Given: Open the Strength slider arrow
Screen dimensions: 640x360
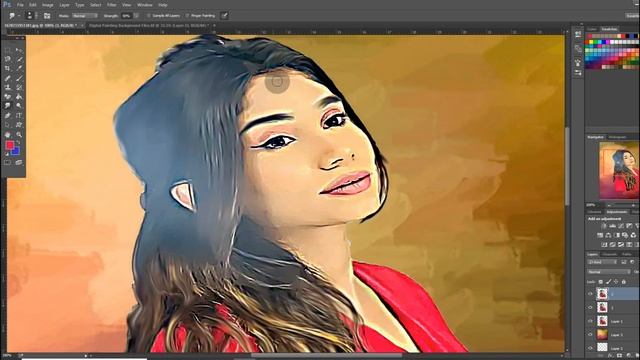Looking at the screenshot, I should click(136, 16).
